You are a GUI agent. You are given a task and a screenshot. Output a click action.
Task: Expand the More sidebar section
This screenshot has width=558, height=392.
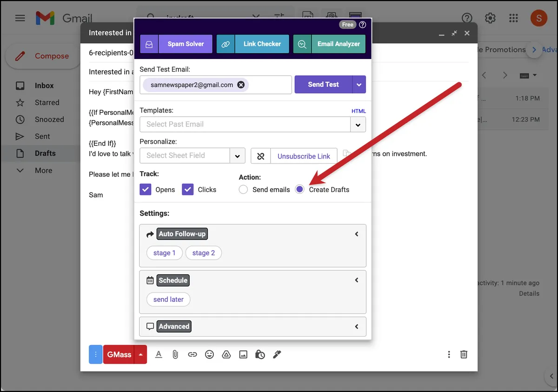[x=43, y=170]
